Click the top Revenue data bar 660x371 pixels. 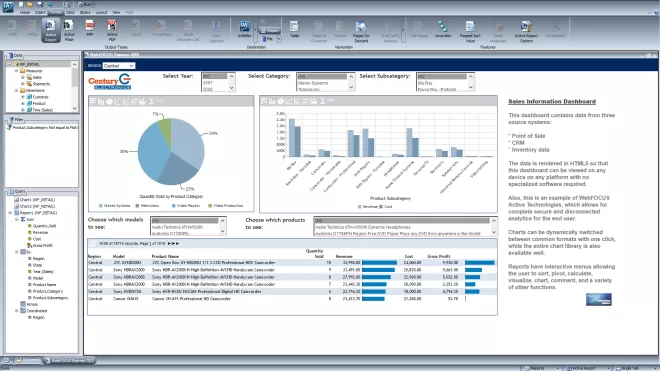coord(379,263)
